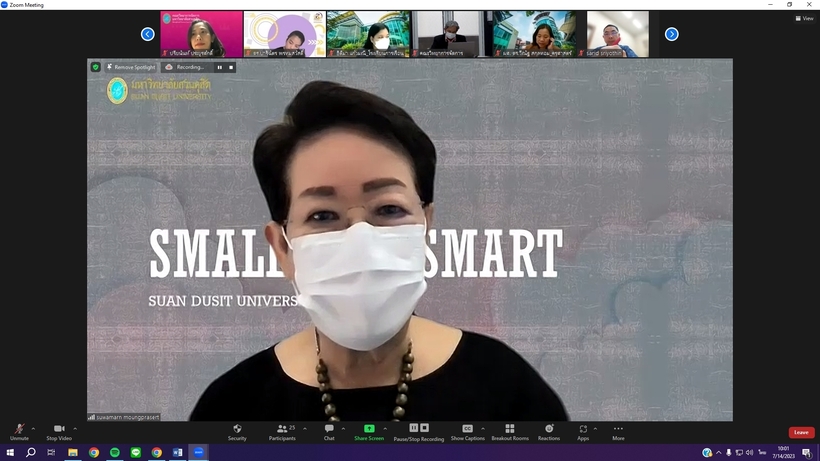Unmute the microphone
This screenshot has width=820, height=461.
click(x=19, y=432)
